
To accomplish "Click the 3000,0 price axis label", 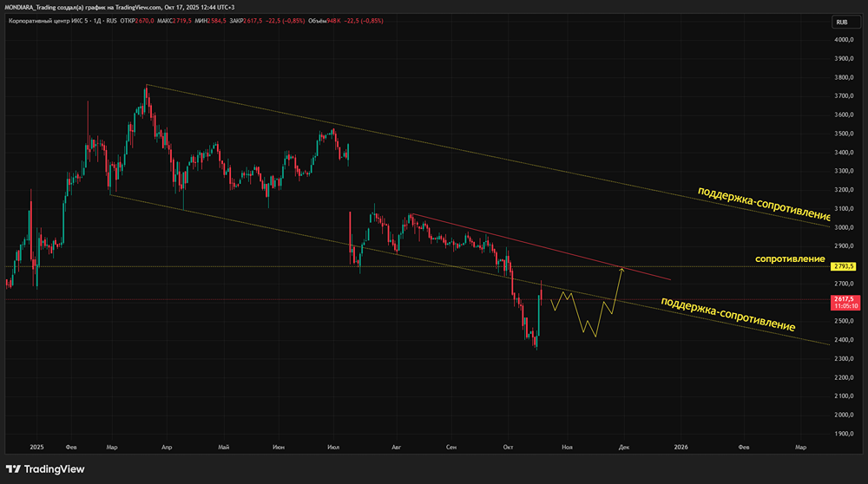I will (844, 227).
